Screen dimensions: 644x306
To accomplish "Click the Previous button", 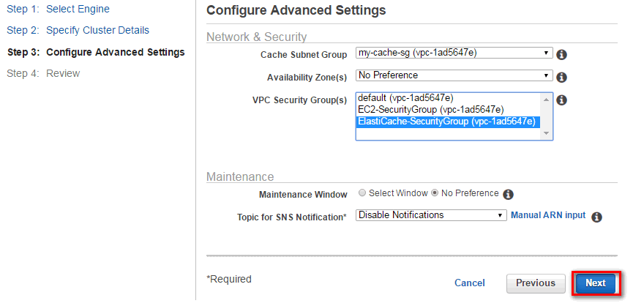I will coord(536,283).
